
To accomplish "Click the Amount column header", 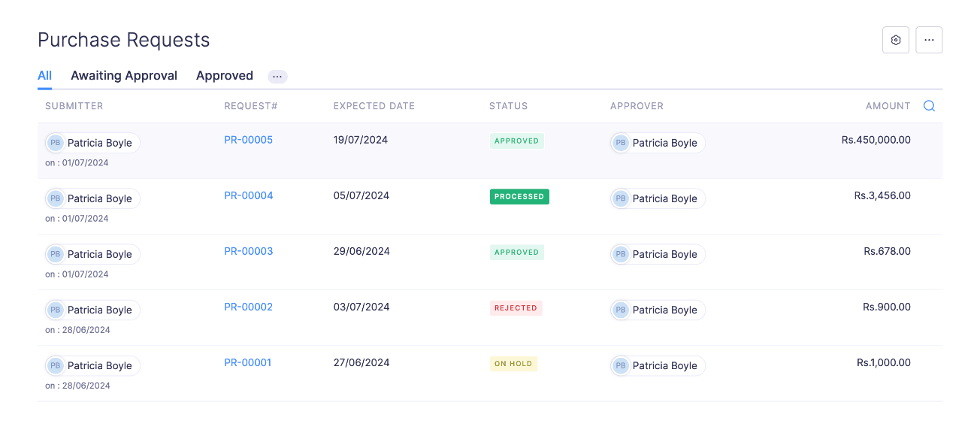I will tap(888, 106).
